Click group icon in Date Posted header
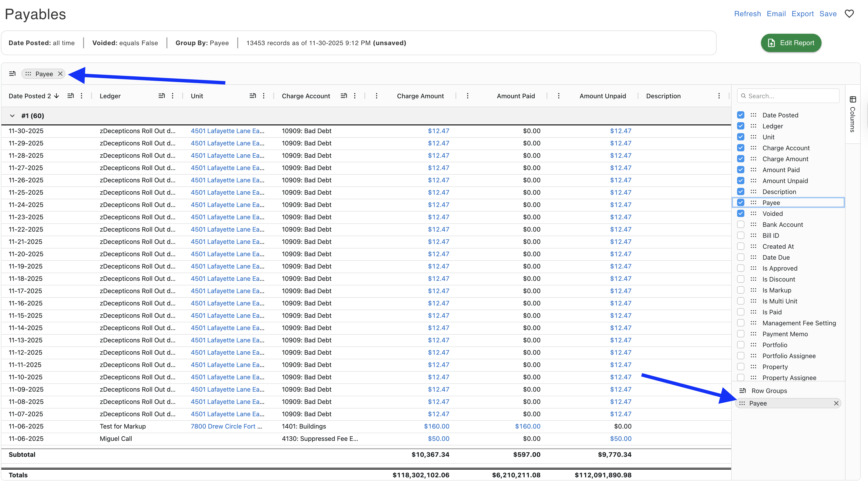The width and height of the screenshot is (868, 486). 70,96
